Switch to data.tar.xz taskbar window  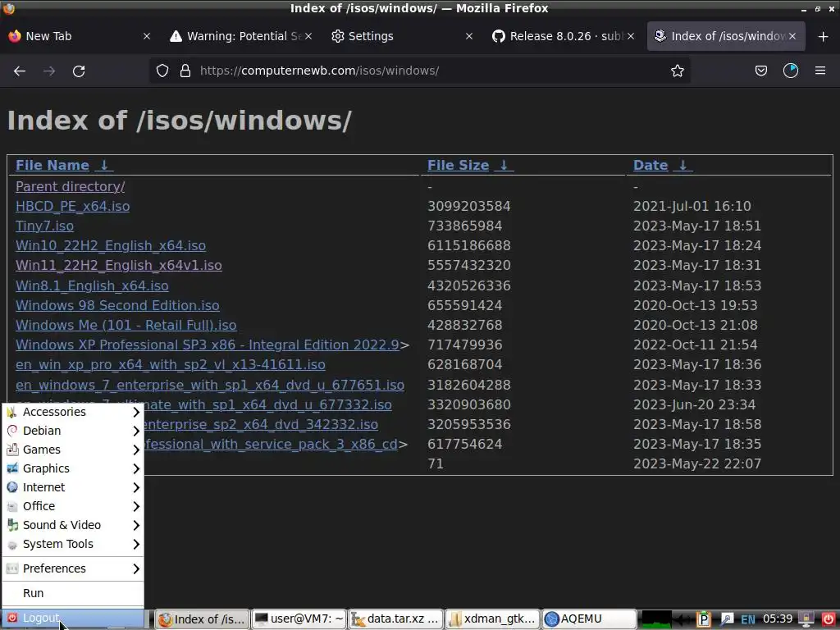pos(396,619)
